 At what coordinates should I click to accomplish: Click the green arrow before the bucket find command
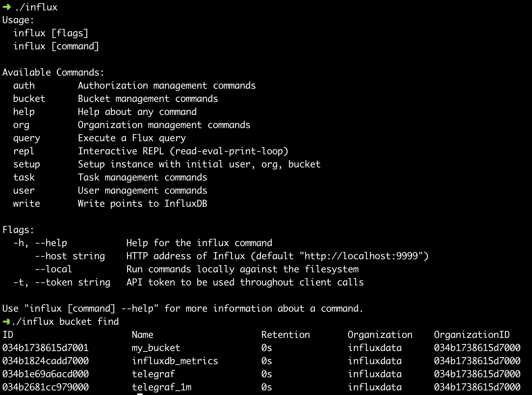[6, 322]
